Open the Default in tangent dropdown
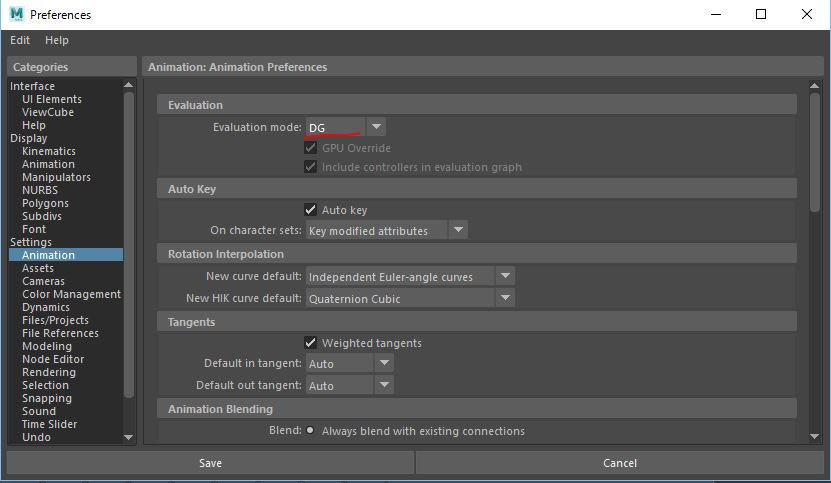831x483 pixels. (x=384, y=363)
